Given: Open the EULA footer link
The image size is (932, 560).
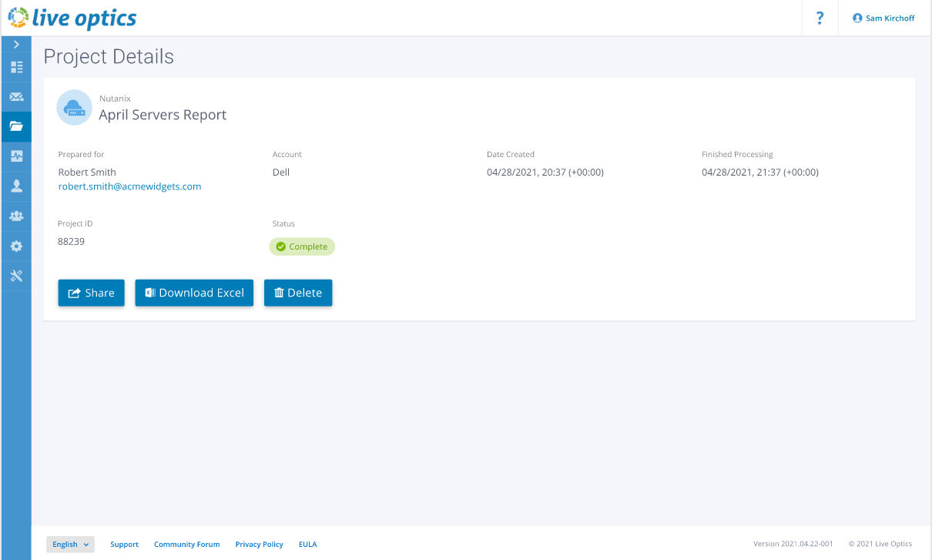Looking at the screenshot, I should (307, 544).
